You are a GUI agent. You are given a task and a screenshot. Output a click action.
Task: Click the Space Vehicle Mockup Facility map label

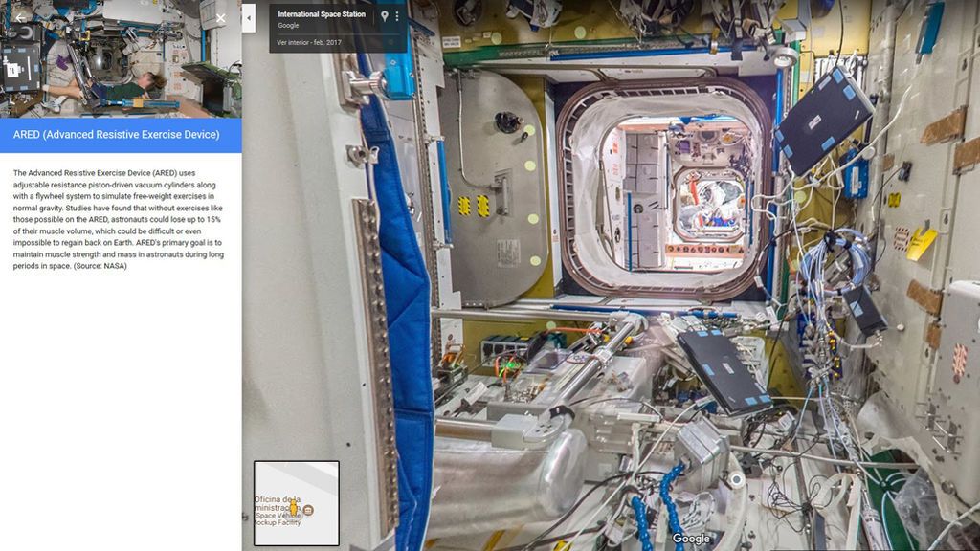[x=278, y=519]
